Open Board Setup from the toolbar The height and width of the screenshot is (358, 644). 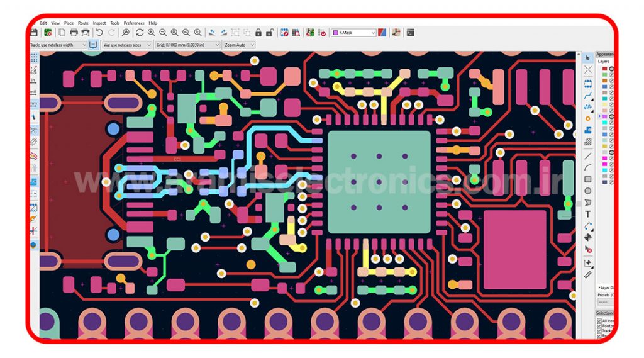pyautogui.click(x=48, y=33)
